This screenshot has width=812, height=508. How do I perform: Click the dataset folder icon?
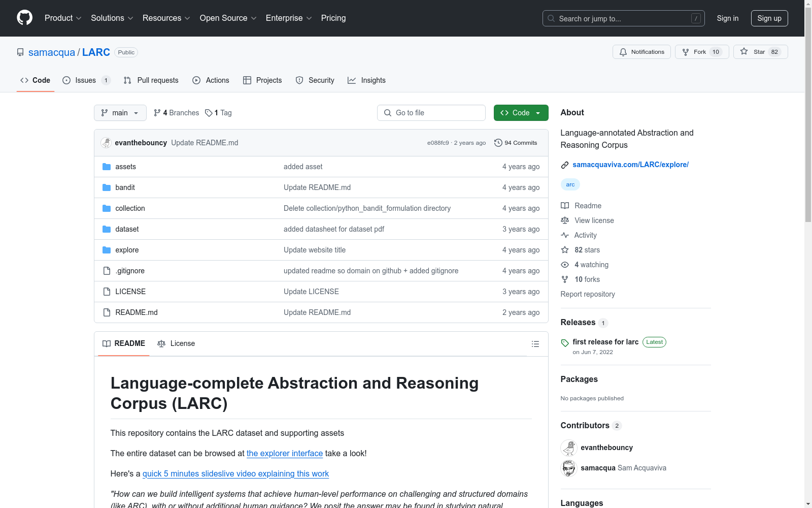(107, 229)
